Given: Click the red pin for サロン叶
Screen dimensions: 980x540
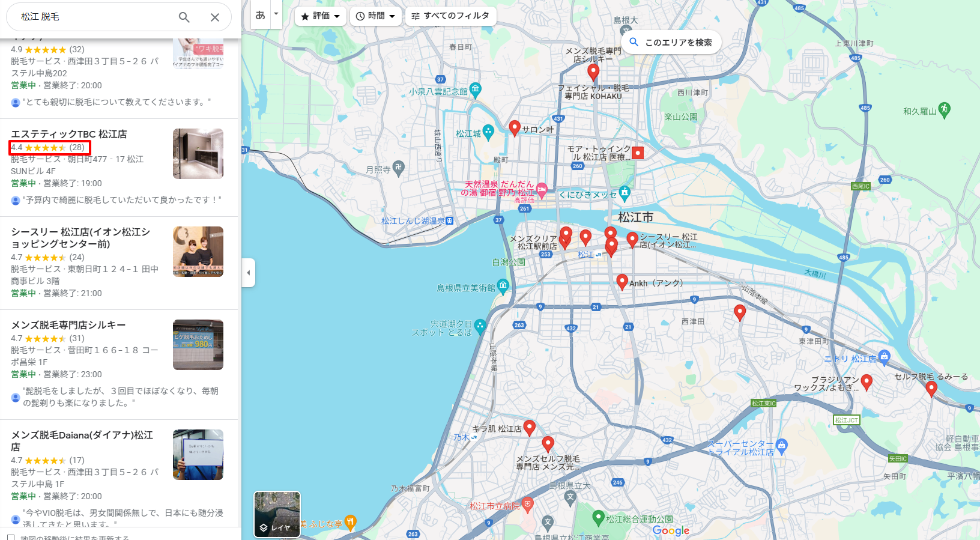Looking at the screenshot, I should click(x=515, y=128).
